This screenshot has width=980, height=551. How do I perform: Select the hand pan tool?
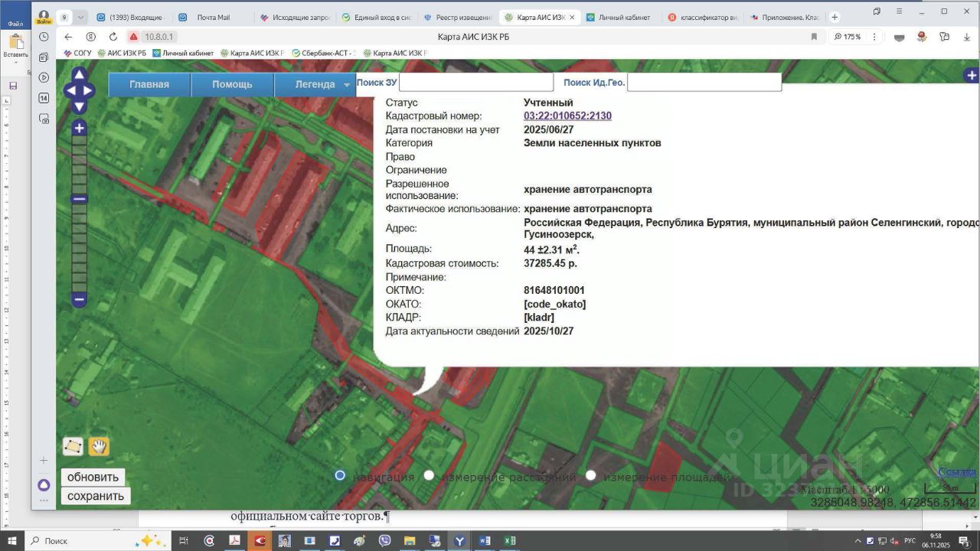pyautogui.click(x=99, y=446)
